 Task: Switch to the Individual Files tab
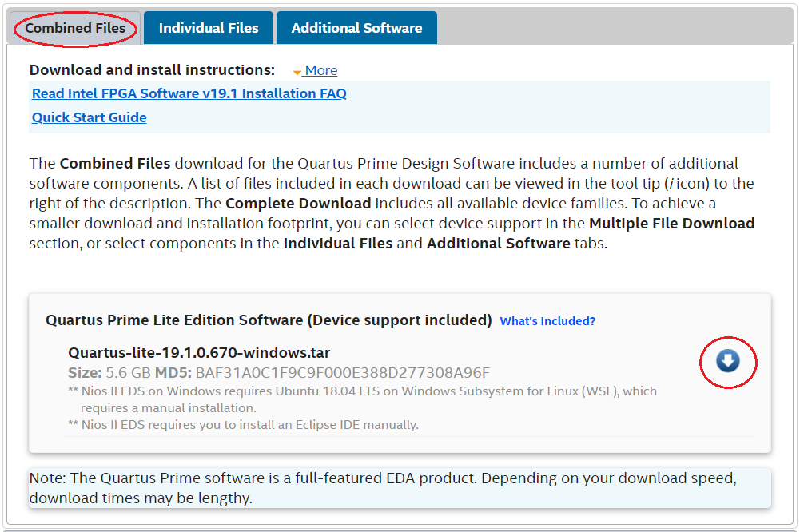pyautogui.click(x=209, y=28)
